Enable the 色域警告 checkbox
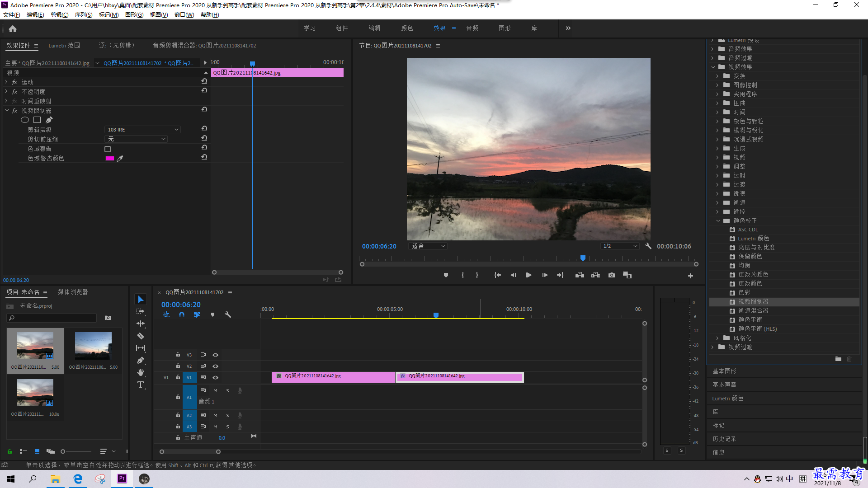Viewport: 868px width, 488px height. pos(108,149)
